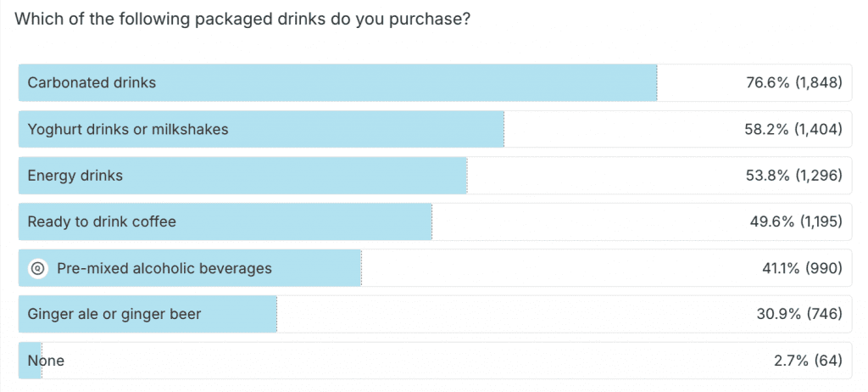Select the 41.1% (990) result value
The width and height of the screenshot is (868, 392).
tap(802, 268)
